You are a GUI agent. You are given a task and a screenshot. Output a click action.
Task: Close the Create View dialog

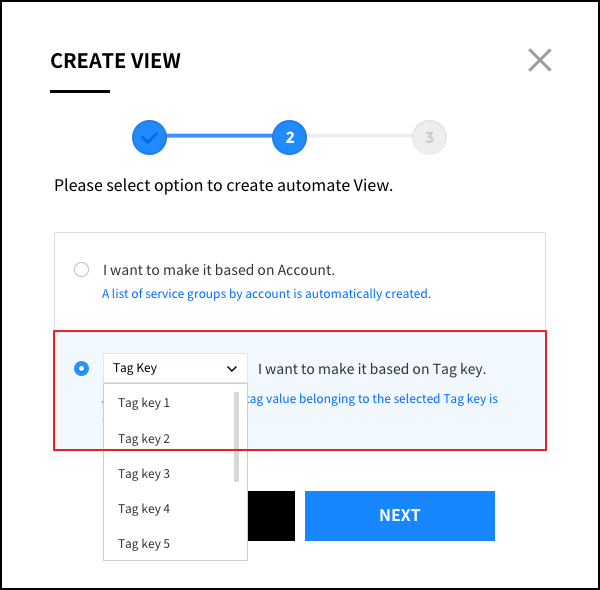540,61
